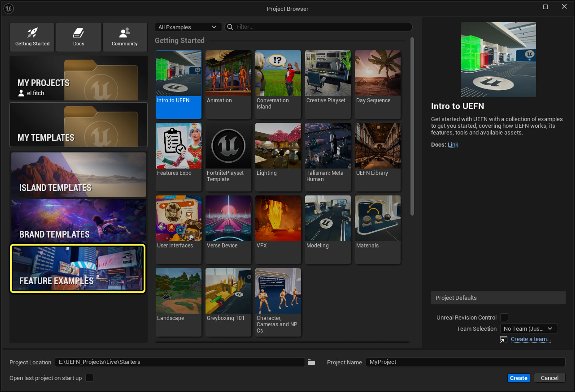This screenshot has width=575, height=392.
Task: Click the examples list vertical scrollbar
Action: [x=412, y=126]
